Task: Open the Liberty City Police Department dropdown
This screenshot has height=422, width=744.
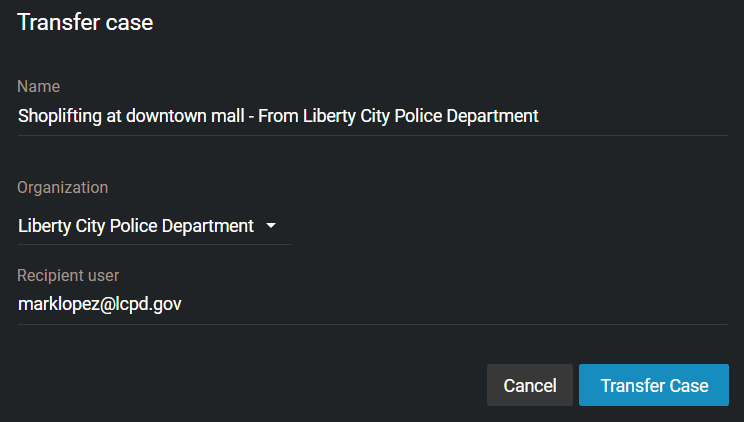Action: click(154, 226)
